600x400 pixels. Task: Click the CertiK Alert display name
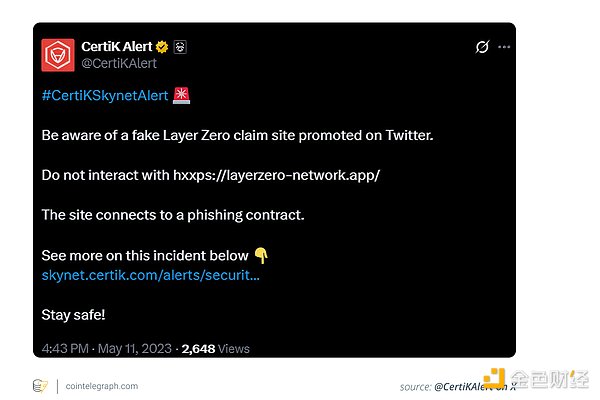click(119, 46)
